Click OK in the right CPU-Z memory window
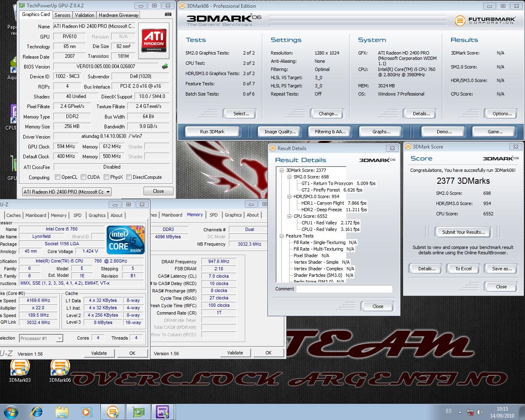Image resolution: width=525 pixels, height=420 pixels. (x=268, y=353)
